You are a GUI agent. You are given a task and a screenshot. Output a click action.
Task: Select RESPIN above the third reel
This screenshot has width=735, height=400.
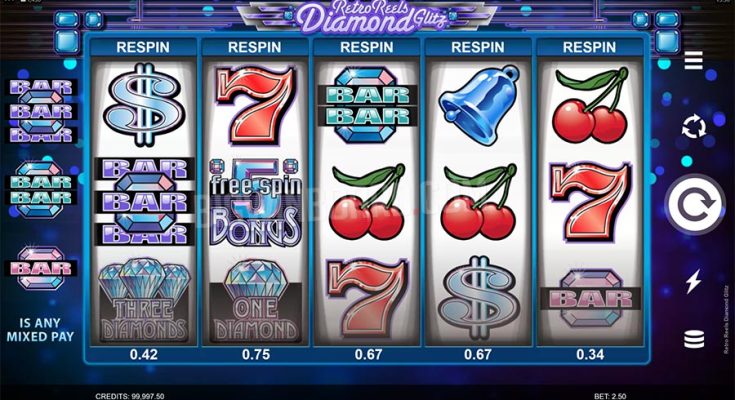[x=367, y=47]
